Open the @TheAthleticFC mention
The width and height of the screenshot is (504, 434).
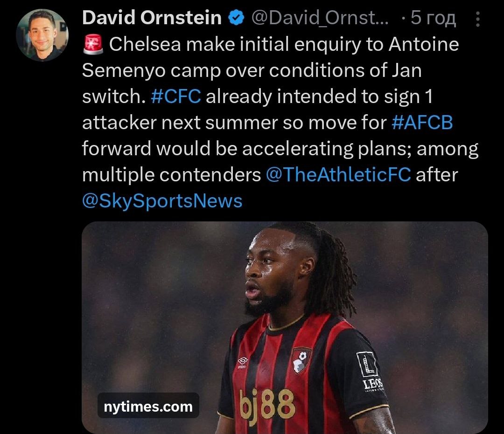pyautogui.click(x=338, y=175)
